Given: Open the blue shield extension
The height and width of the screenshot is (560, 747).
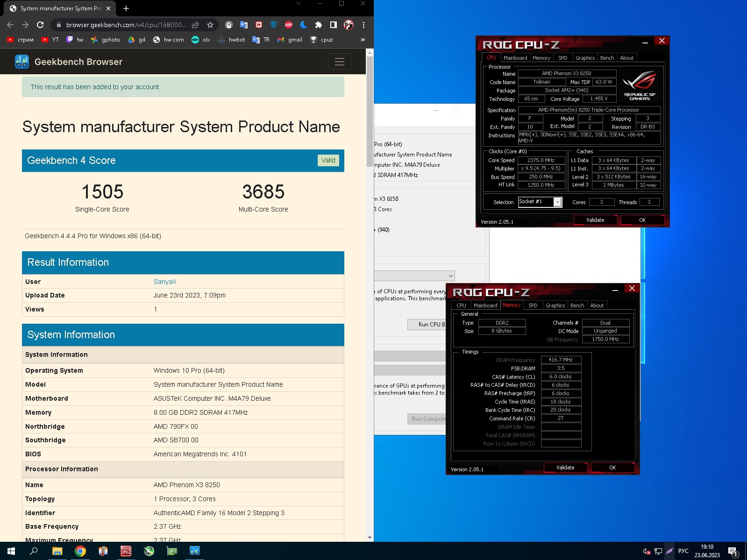Looking at the screenshot, I should 274,25.
